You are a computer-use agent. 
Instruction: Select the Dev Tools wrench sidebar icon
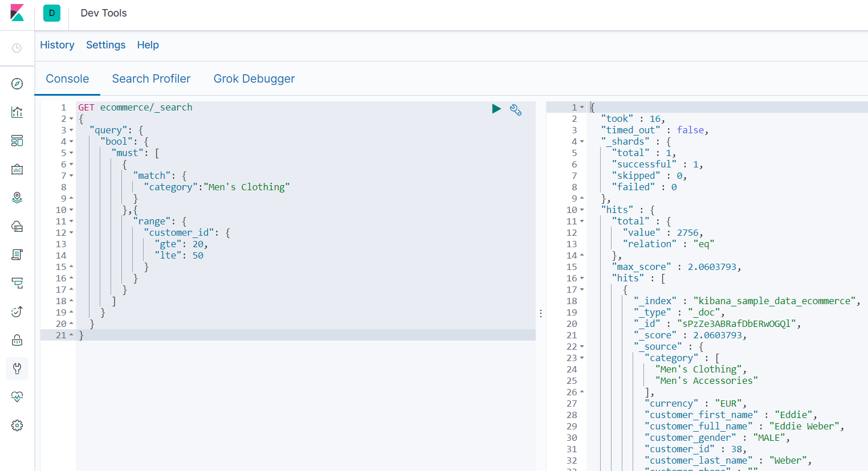(17, 368)
